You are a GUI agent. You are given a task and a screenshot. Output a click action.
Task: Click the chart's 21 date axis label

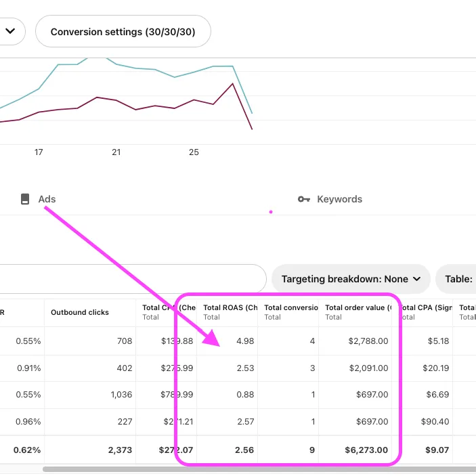coord(116,152)
